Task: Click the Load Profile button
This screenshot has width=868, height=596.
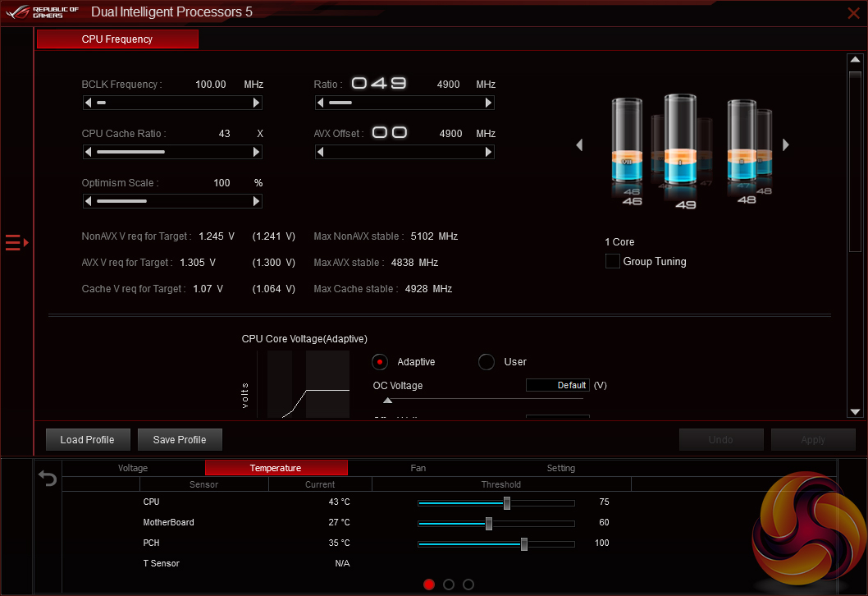Action: (x=88, y=440)
